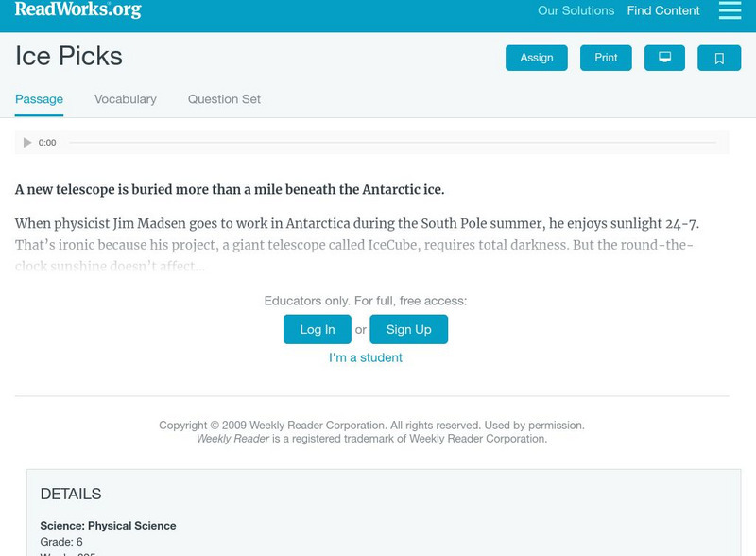
Task: Open the Our Solutions menu
Action: [x=576, y=11]
